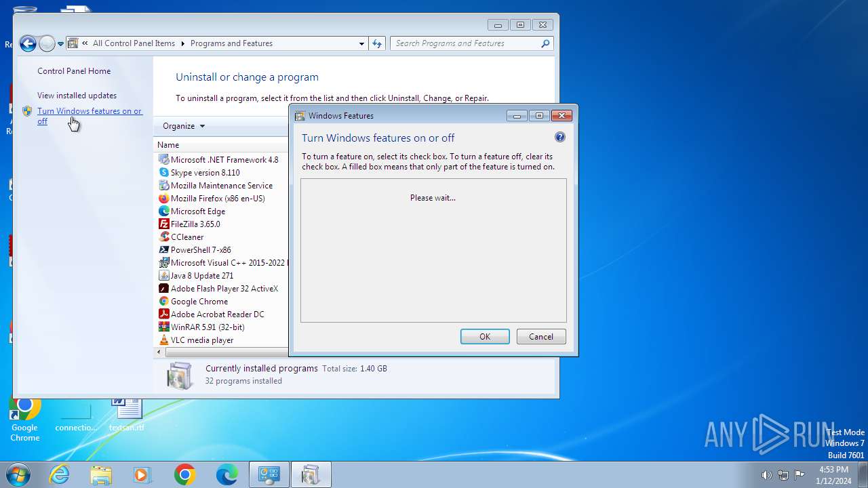Screen dimensions: 868x488
Task: Launch Internet Explorer from the taskbar
Action: [60, 474]
